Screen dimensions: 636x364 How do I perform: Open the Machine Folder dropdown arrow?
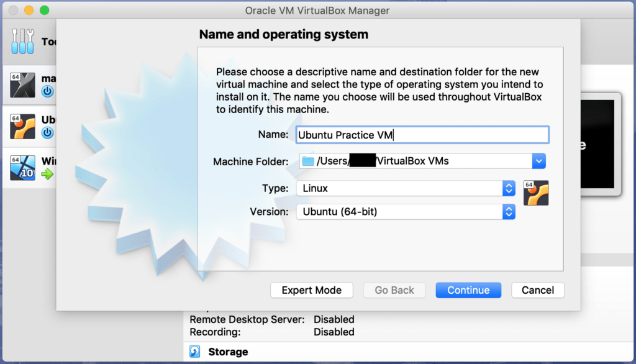click(538, 161)
